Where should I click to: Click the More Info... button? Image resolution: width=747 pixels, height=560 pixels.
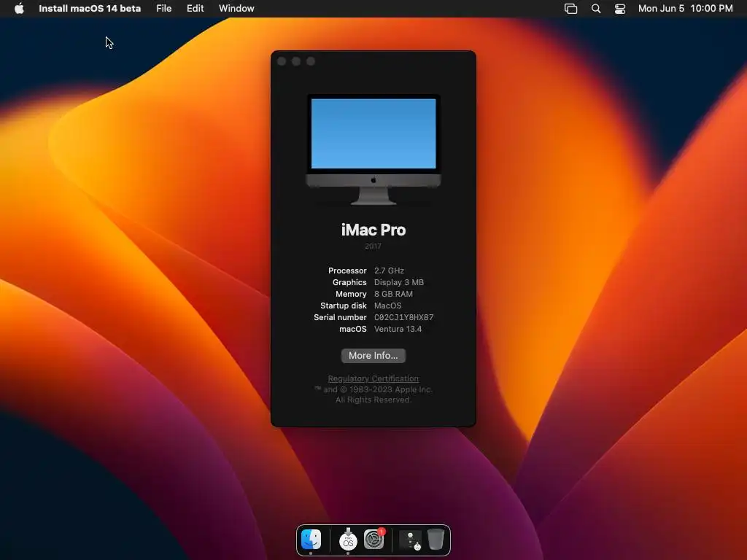tap(373, 355)
